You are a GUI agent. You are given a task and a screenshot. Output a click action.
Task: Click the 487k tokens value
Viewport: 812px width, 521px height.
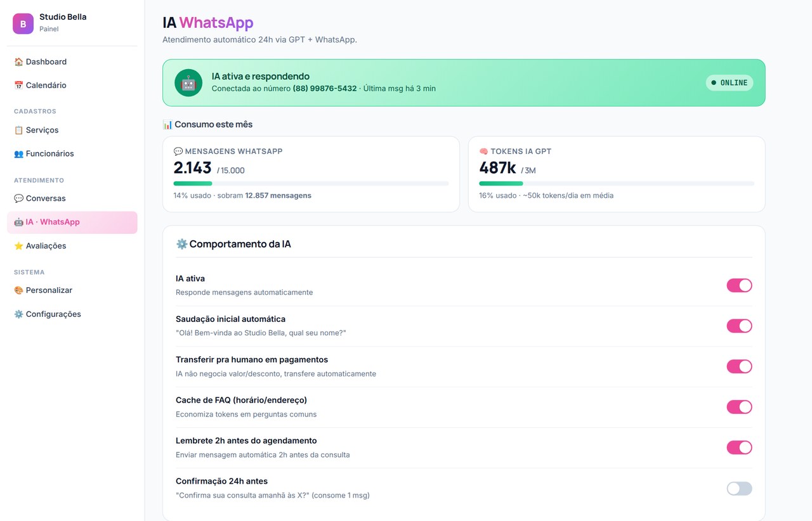[497, 168]
